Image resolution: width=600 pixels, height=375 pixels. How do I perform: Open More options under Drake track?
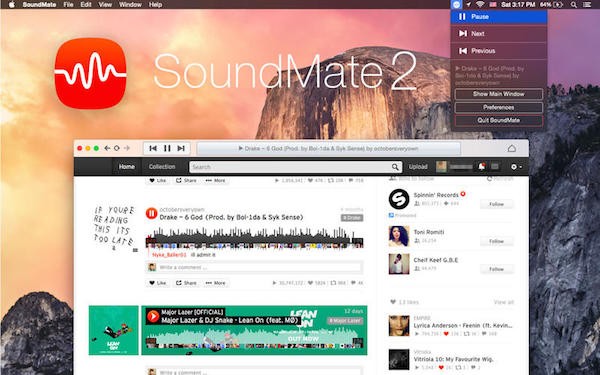tap(215, 283)
